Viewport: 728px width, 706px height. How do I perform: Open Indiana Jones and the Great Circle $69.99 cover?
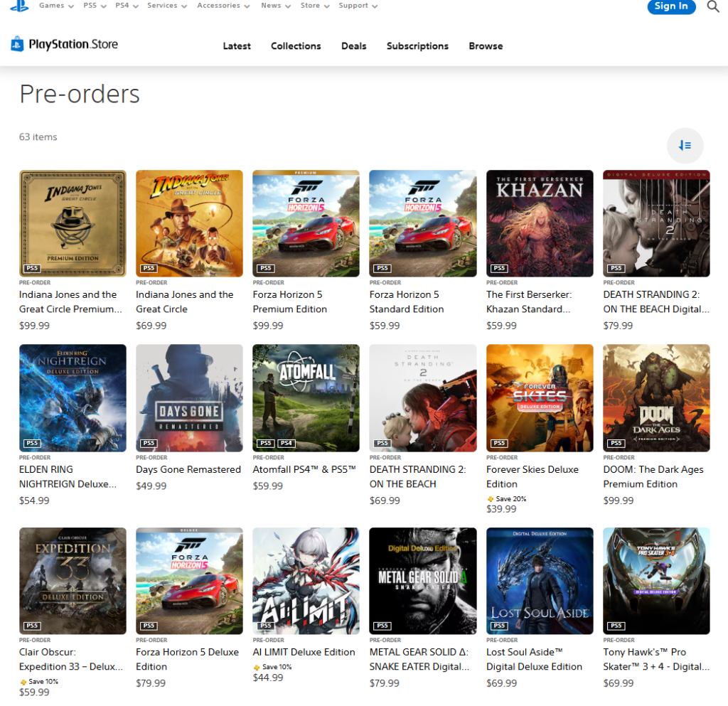(x=189, y=223)
